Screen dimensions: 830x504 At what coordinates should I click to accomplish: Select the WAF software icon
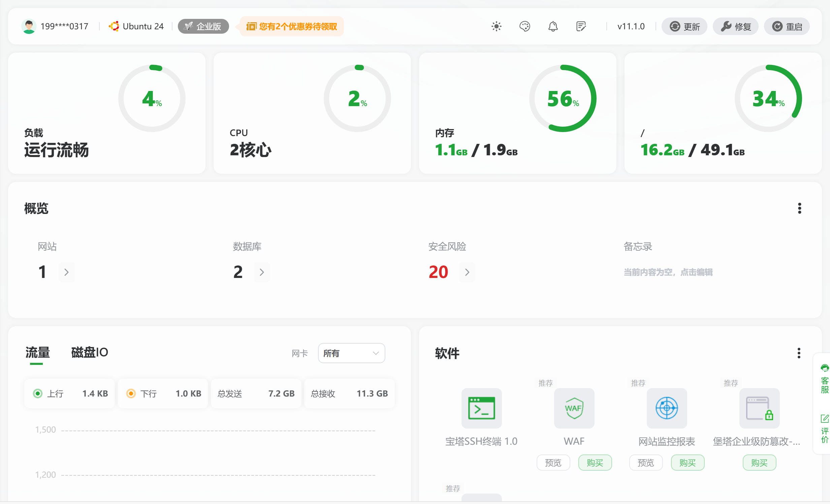tap(574, 409)
